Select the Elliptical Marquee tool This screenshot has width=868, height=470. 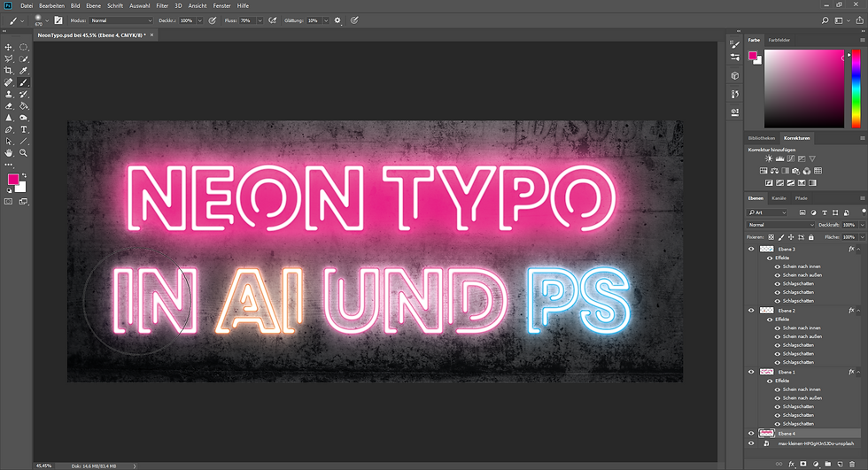pyautogui.click(x=24, y=48)
